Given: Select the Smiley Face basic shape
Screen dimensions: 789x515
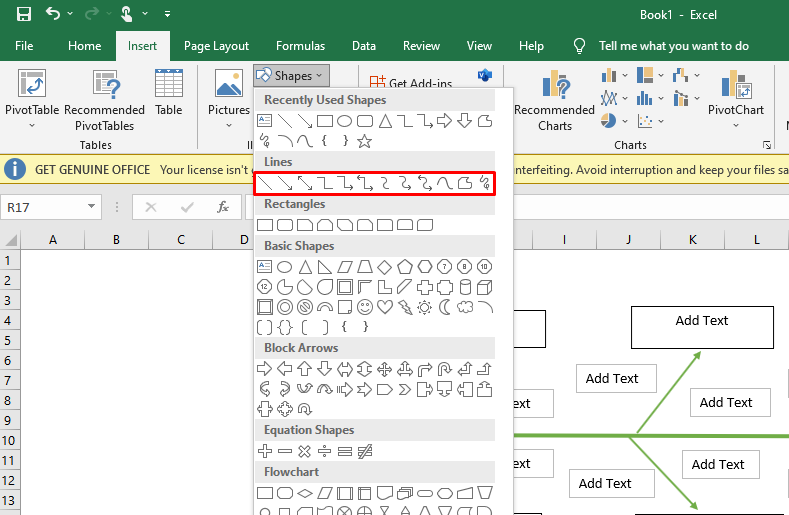Looking at the screenshot, I should click(365, 307).
